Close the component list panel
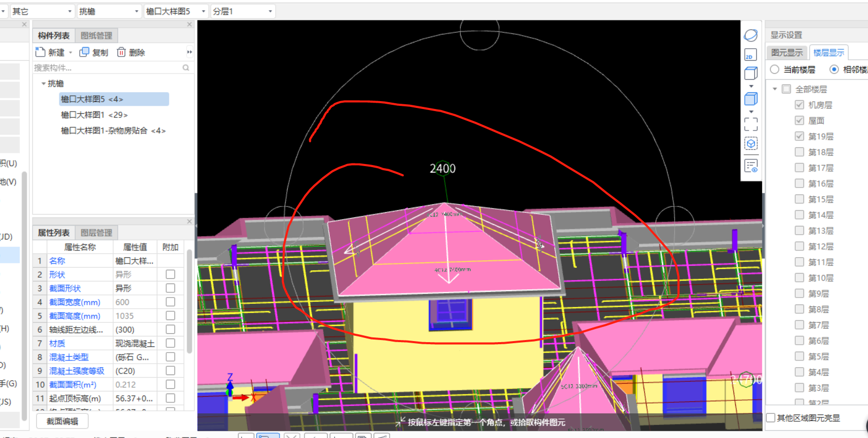This screenshot has width=868, height=438. 189,25
